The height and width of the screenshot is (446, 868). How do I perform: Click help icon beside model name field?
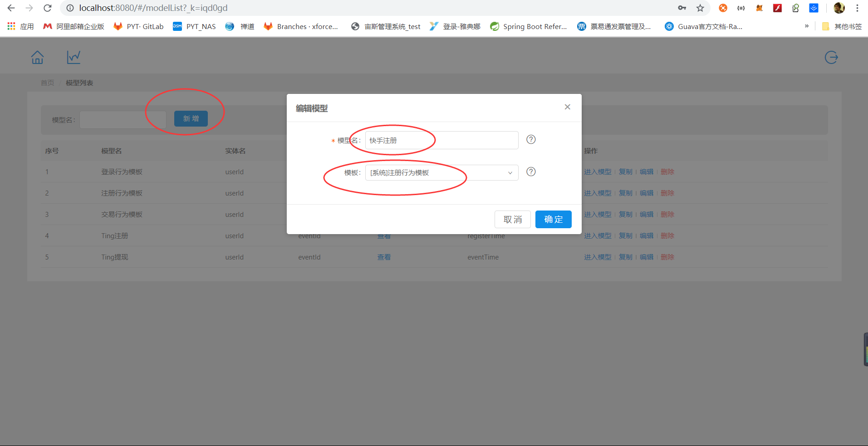tap(531, 140)
